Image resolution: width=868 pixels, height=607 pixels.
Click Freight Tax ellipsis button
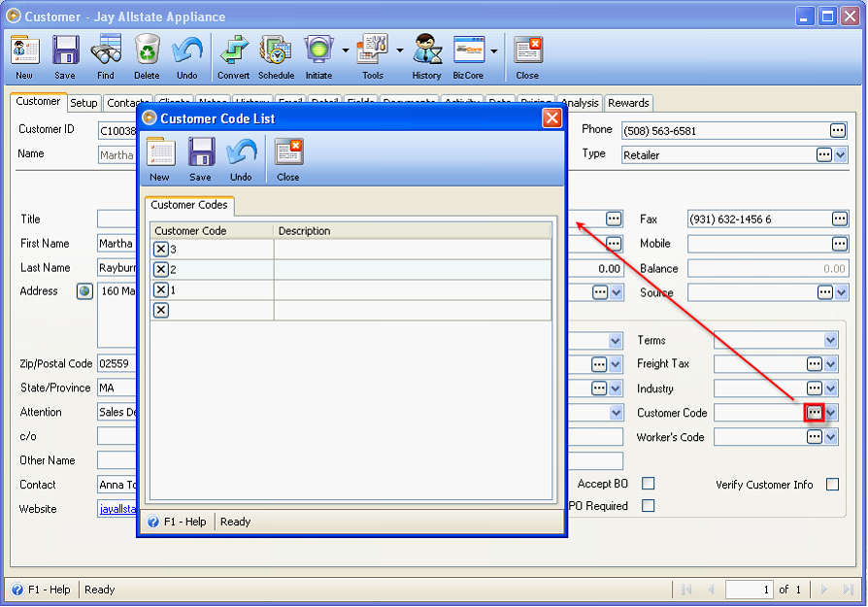tap(815, 364)
